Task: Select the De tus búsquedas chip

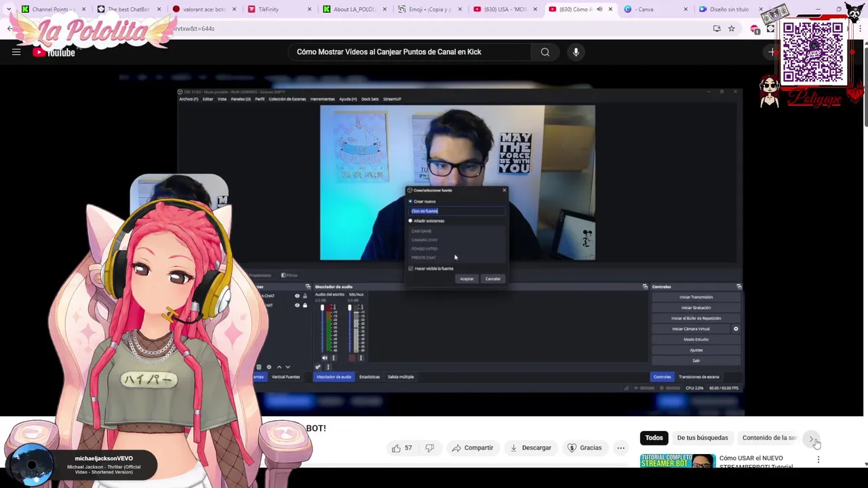Action: coord(703,438)
